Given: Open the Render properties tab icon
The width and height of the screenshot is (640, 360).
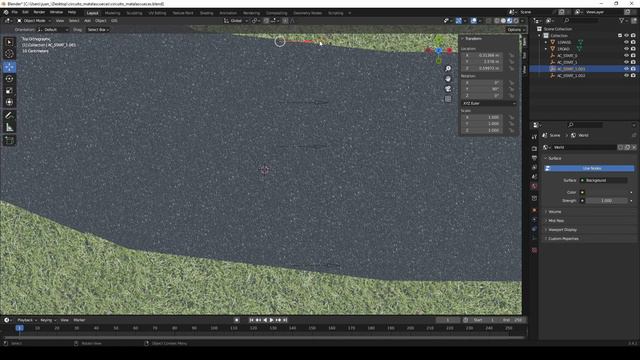Looking at the screenshot, I should click(x=534, y=149).
